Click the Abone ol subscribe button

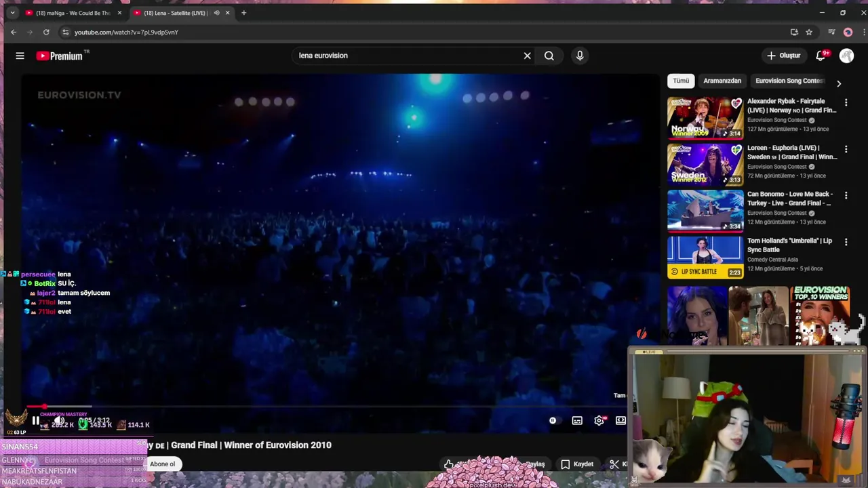(163, 464)
